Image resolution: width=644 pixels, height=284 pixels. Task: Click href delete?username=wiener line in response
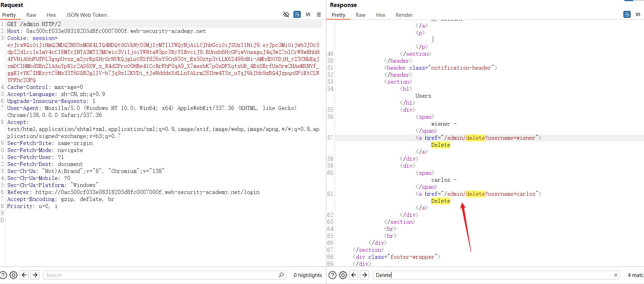(478, 138)
